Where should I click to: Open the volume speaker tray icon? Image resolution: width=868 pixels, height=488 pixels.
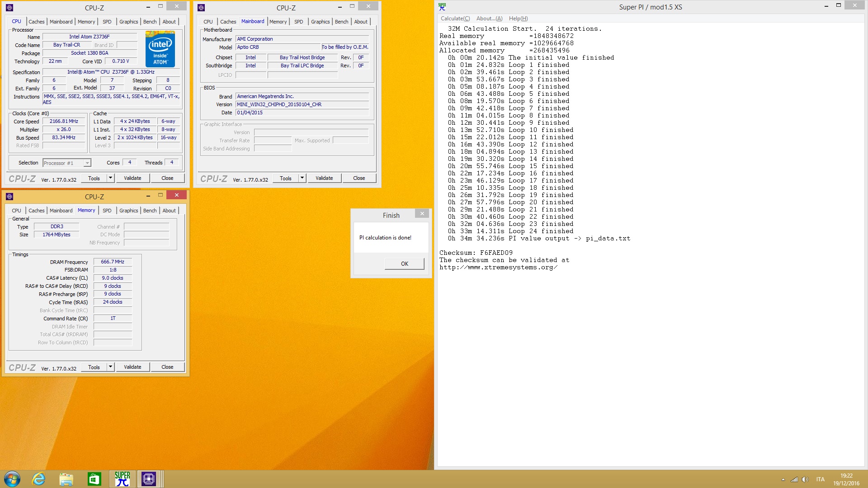pyautogui.click(x=805, y=479)
